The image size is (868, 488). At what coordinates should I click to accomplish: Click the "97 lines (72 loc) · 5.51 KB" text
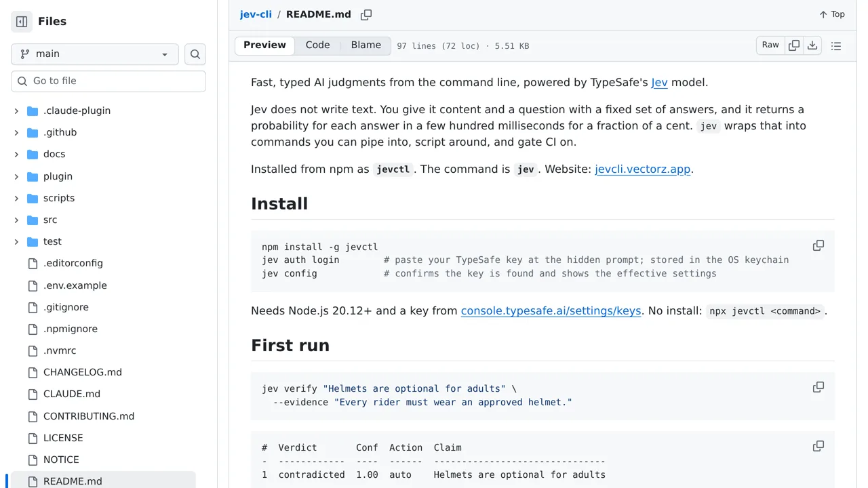pyautogui.click(x=463, y=46)
